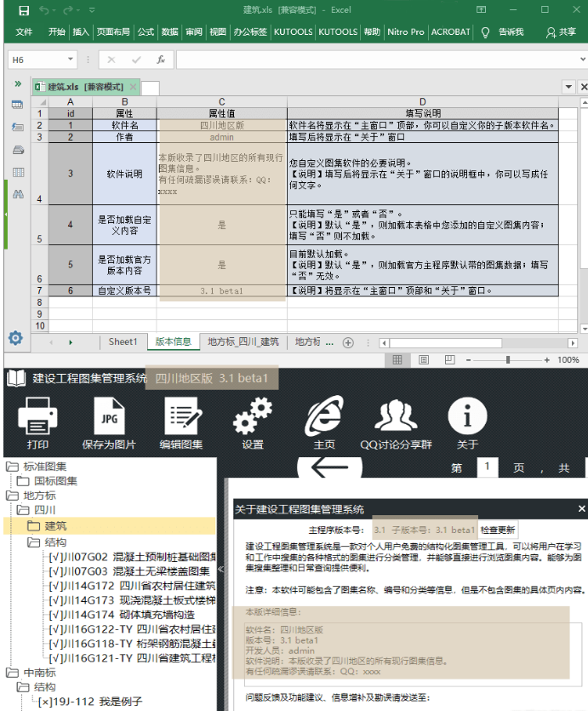Open the Quick Access Toolbar customize arrow
Screen dimensions: 588x711
point(92,10)
